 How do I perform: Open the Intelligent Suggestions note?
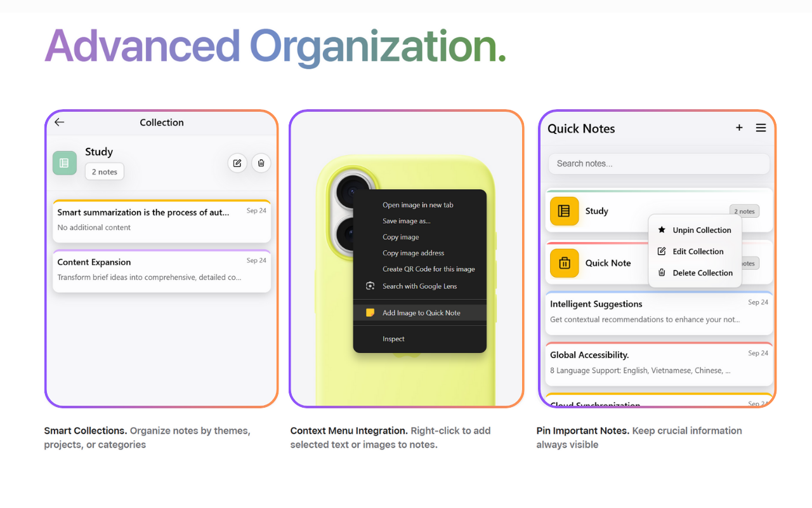pyautogui.click(x=658, y=312)
